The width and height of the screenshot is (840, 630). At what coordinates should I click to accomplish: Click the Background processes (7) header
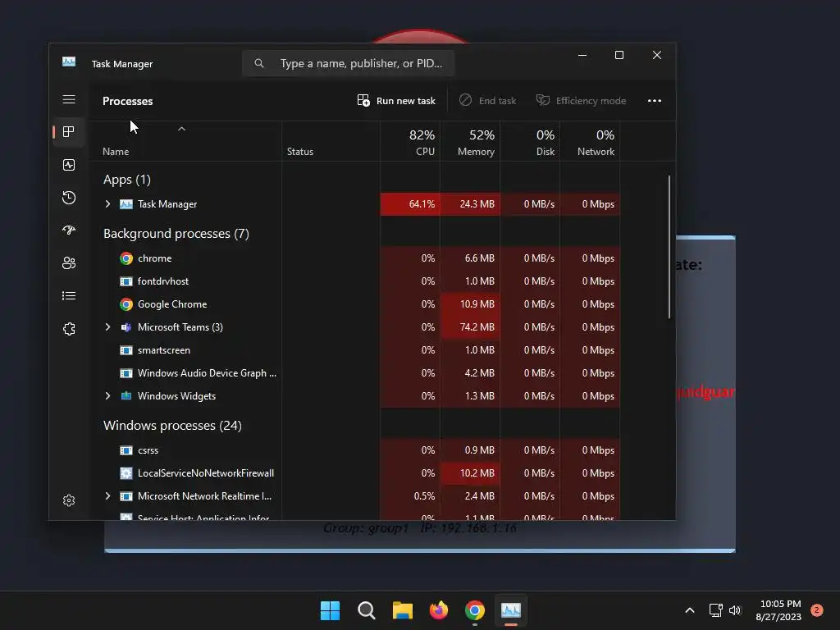(176, 234)
